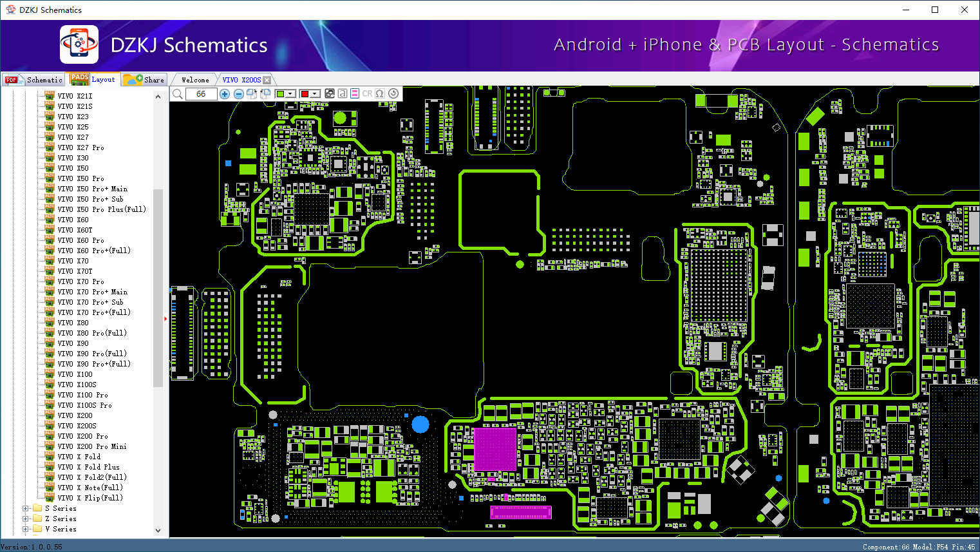Click the green color swatch
Image resolution: width=980 pixels, height=552 pixels.
[280, 94]
